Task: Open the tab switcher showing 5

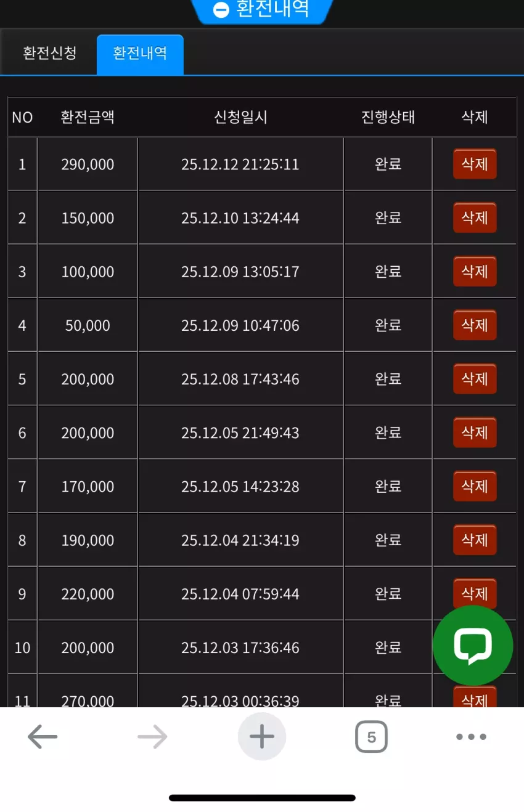Action: click(371, 737)
